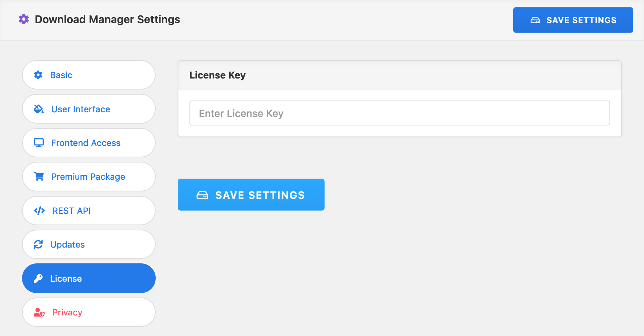This screenshot has width=644, height=336.
Task: Click the purple gear icon beside page title
Action: click(x=24, y=19)
